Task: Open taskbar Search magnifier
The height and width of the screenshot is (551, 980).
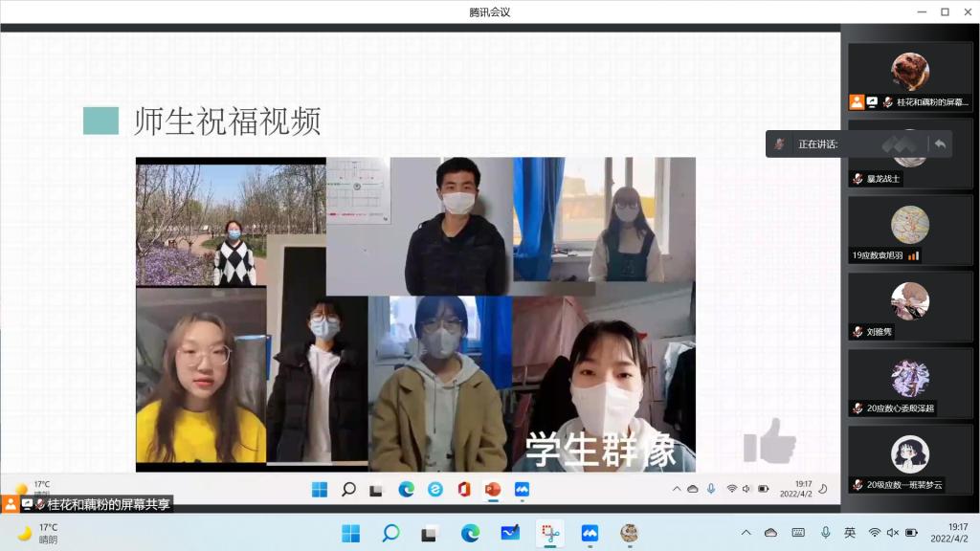Action: pyautogui.click(x=390, y=533)
